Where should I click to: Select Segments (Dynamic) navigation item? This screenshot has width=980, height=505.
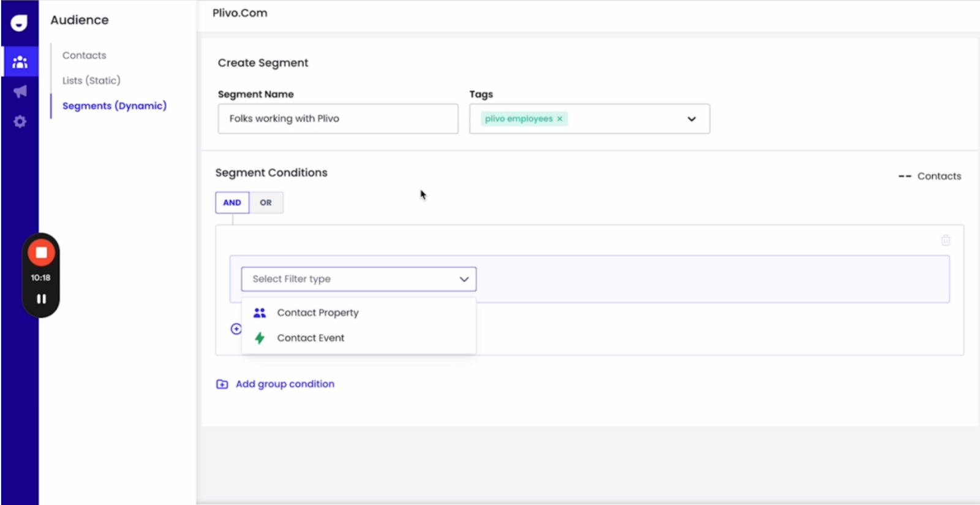tap(115, 105)
